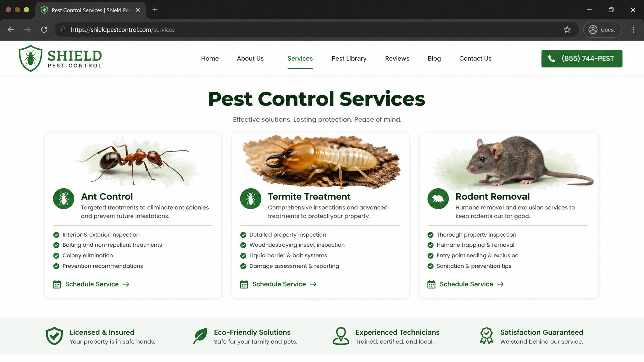The image size is (644, 362).
Task: Call (855) 744-PEST button
Action: pyautogui.click(x=582, y=58)
